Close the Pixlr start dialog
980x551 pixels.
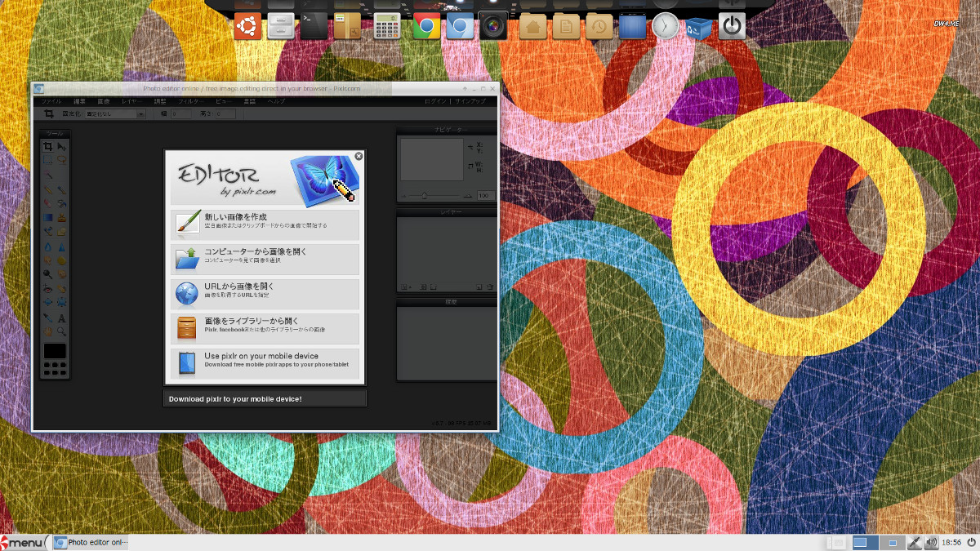pos(359,156)
